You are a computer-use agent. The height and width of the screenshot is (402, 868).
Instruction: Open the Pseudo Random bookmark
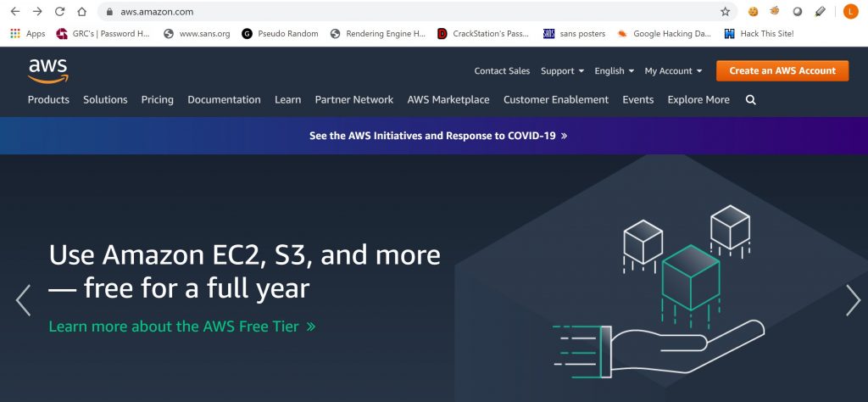coord(280,34)
